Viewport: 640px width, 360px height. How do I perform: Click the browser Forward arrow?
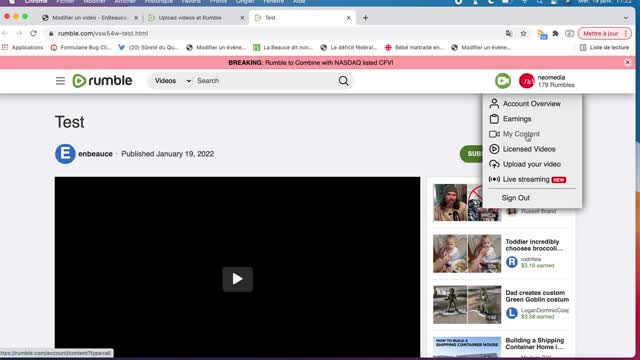pyautogui.click(x=19, y=33)
